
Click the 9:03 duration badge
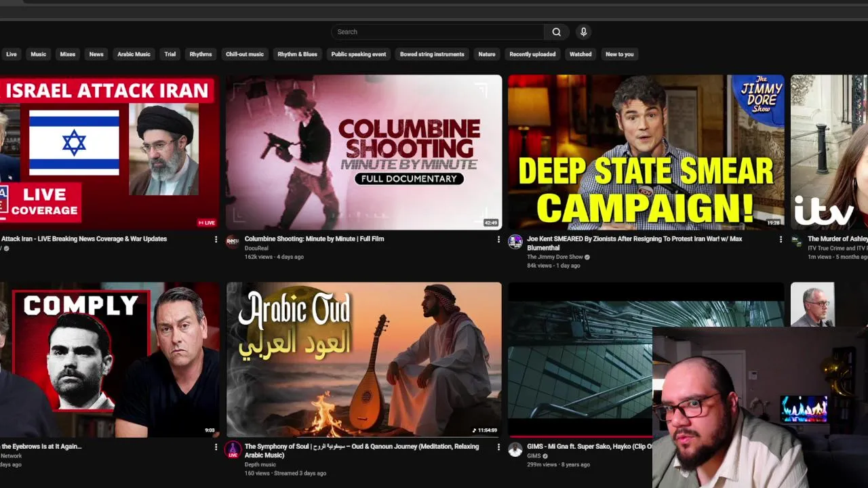(210, 430)
